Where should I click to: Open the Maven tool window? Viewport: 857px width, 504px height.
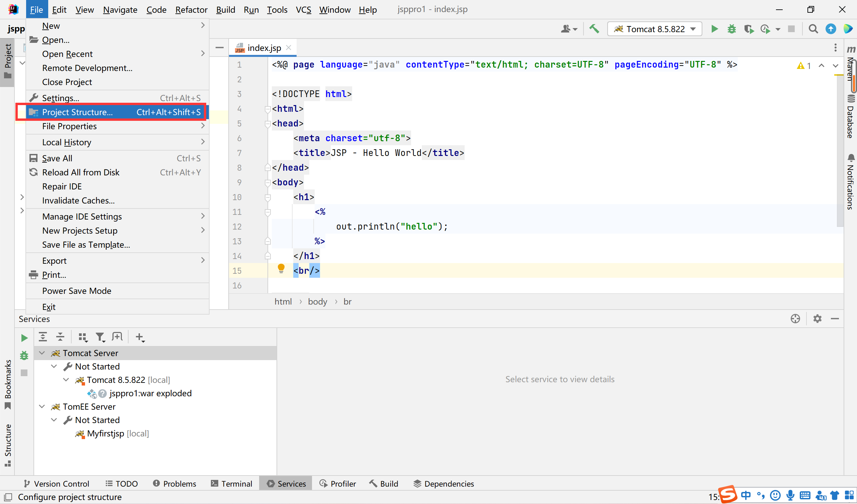[851, 64]
